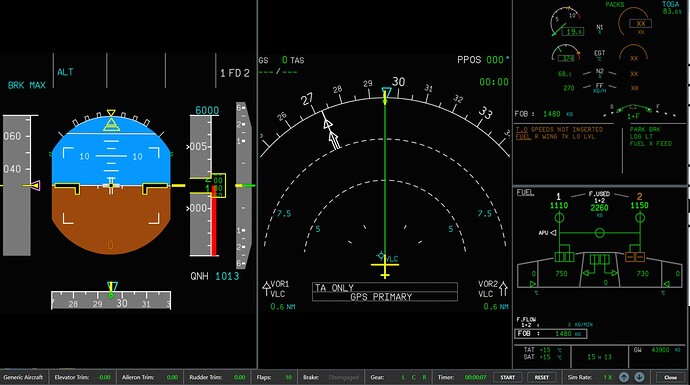
Task: Click the VOR2 double-arrow needle icon
Action: 503,289
